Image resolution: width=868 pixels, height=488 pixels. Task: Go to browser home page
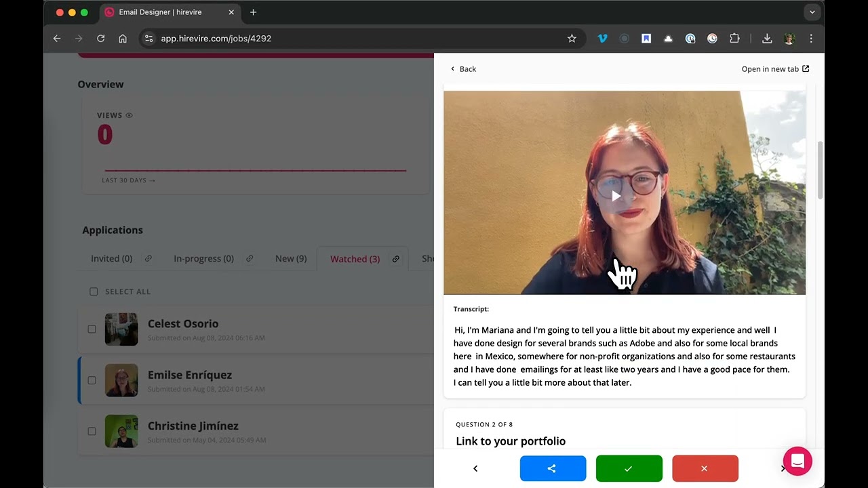click(x=123, y=39)
